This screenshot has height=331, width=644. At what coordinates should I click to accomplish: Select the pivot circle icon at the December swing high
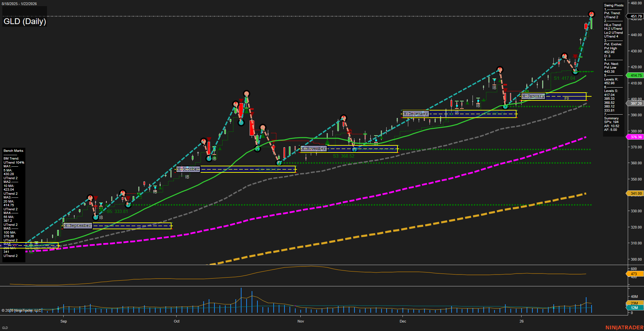(x=500, y=69)
